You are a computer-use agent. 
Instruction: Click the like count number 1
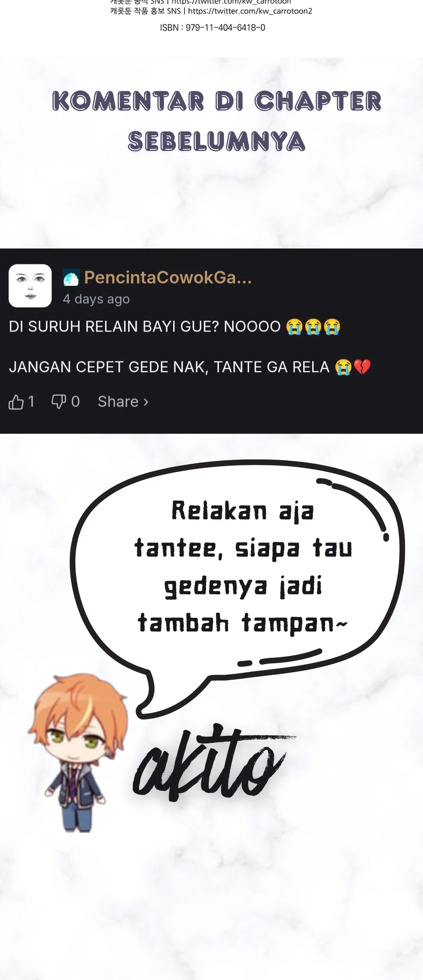[x=31, y=402]
